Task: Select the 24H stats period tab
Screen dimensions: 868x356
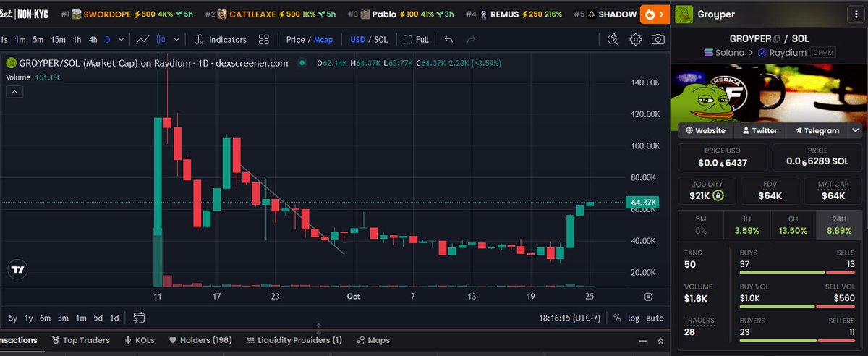Action: click(838, 224)
